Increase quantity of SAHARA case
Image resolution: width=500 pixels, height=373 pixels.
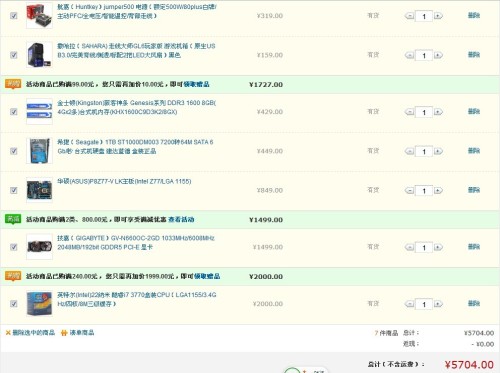pyautogui.click(x=438, y=55)
